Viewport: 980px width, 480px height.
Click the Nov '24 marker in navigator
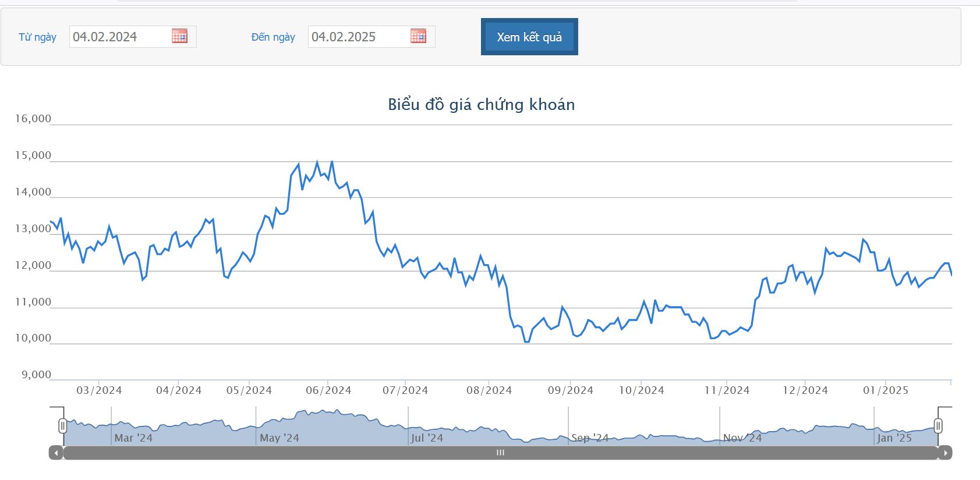(x=742, y=438)
